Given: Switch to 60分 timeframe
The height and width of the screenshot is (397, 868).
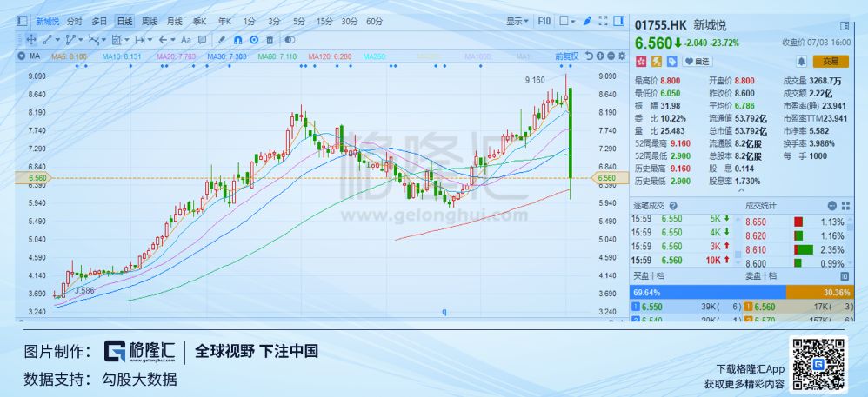Looking at the screenshot, I should pos(374,22).
